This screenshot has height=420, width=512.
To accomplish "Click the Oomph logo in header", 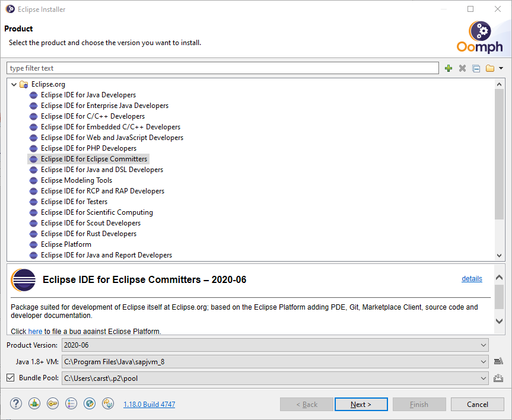I will [480, 37].
